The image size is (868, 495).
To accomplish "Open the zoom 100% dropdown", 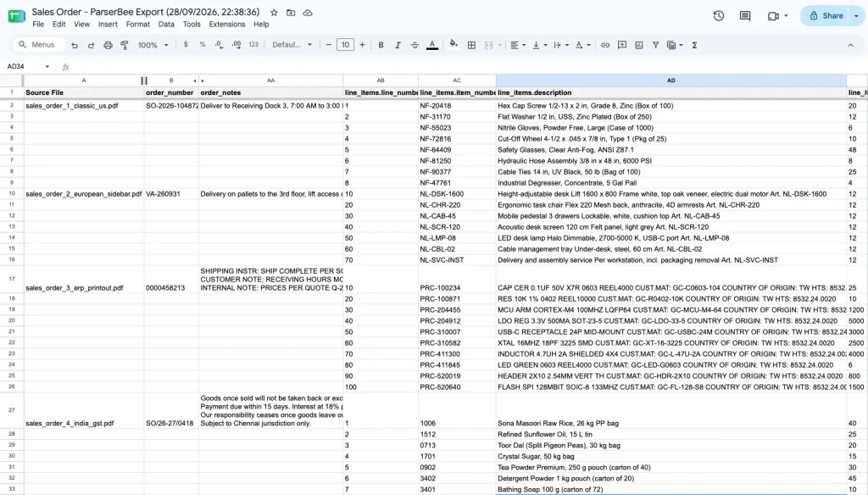I will [x=153, y=45].
